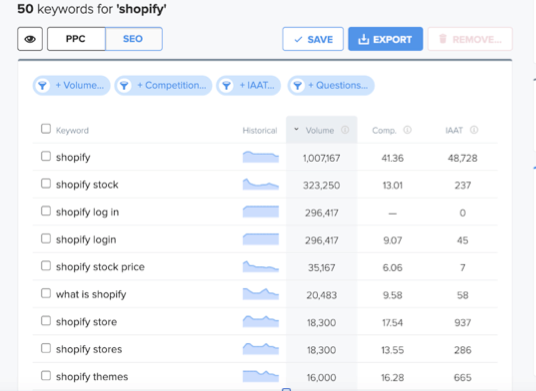Tick the 'shopify themes' checkbox
536x391 pixels.
pos(46,375)
